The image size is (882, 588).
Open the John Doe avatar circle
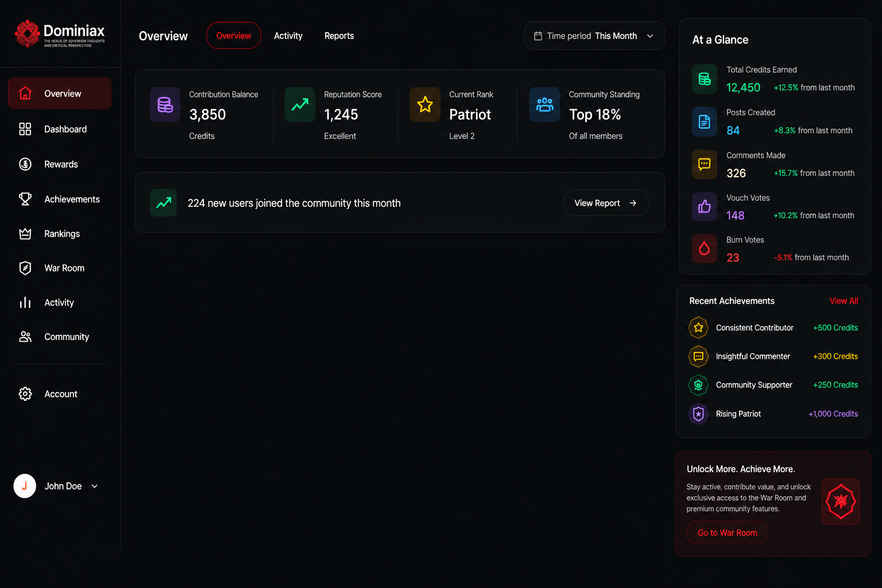pyautogui.click(x=25, y=486)
